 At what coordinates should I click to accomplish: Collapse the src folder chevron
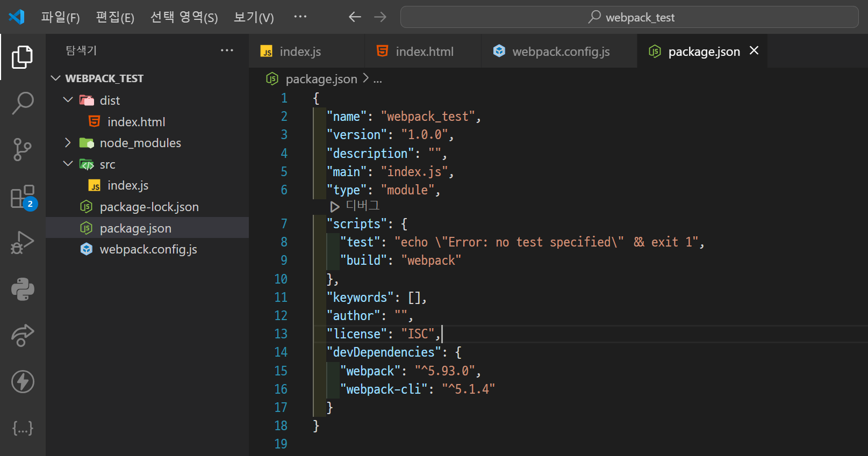(x=68, y=164)
